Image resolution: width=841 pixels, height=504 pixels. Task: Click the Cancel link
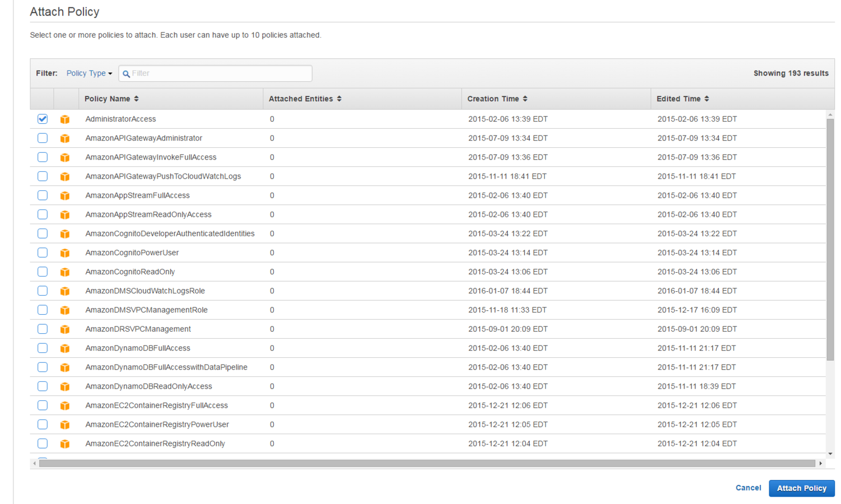click(x=748, y=488)
